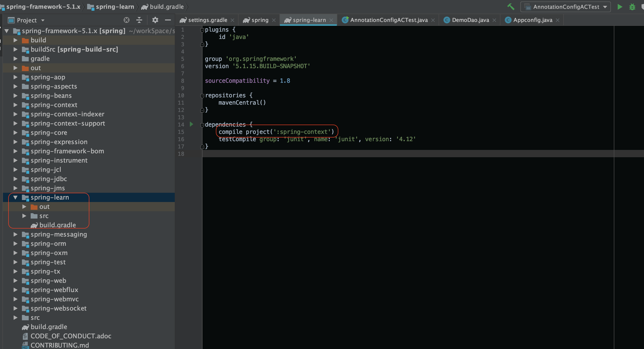Click the Build project hammer icon

(x=511, y=7)
